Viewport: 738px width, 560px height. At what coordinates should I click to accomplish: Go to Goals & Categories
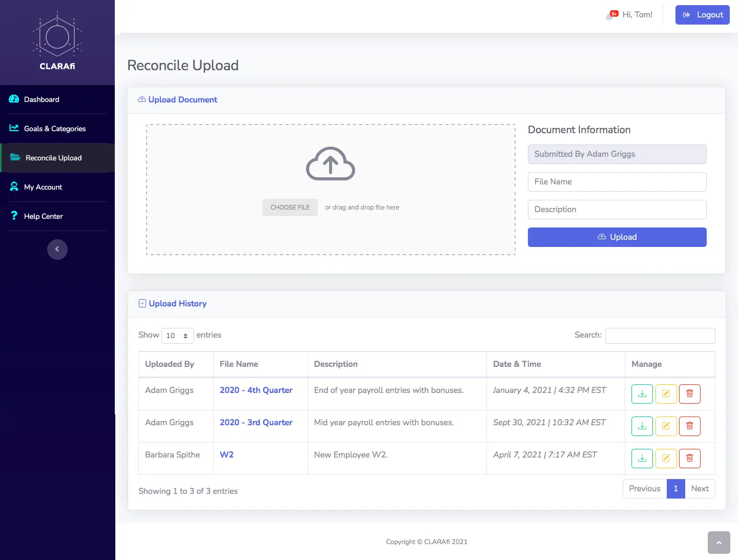(55, 129)
